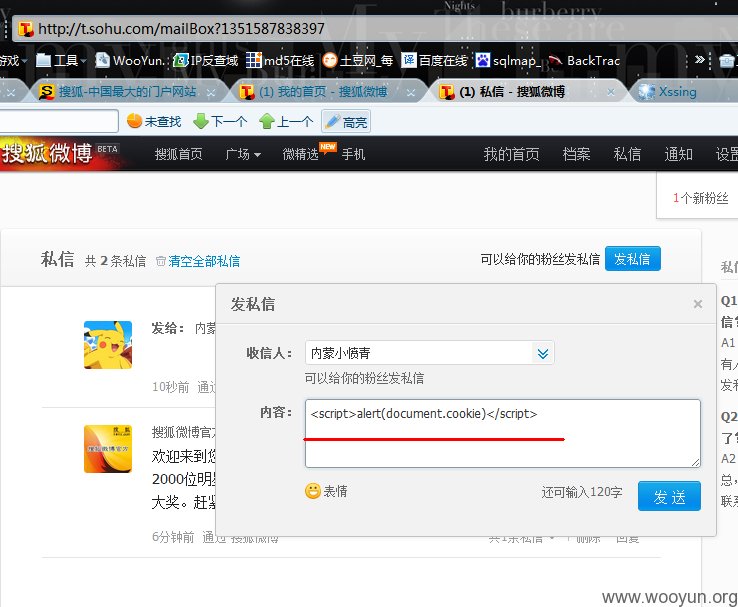Open the WooYun bookmark
The image size is (738, 607).
130,60
